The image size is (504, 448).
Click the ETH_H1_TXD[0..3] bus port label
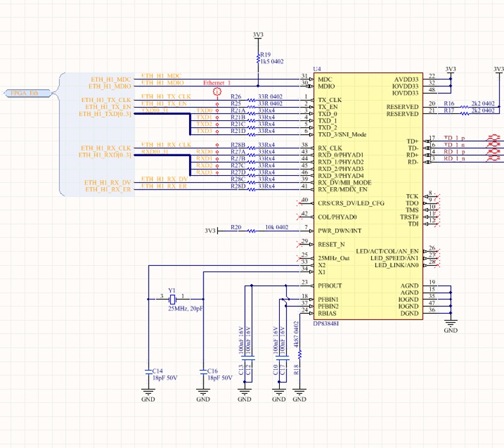point(105,114)
